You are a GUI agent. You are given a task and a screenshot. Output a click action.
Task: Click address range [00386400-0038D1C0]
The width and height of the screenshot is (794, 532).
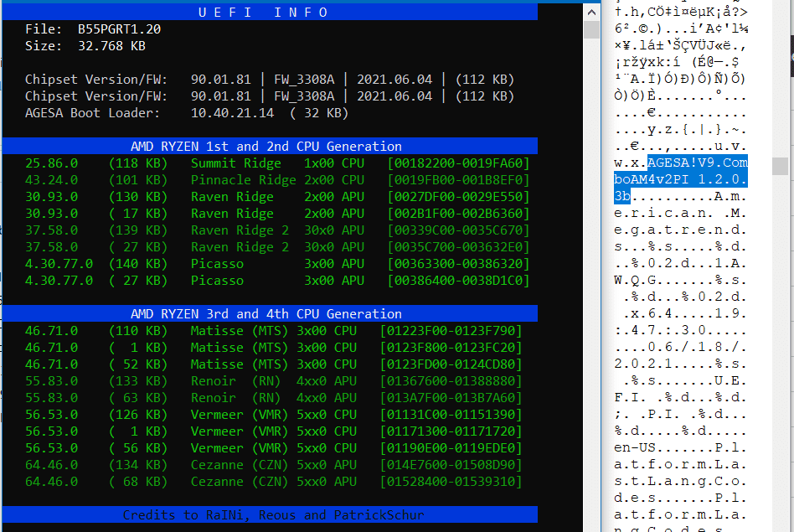tap(458, 280)
